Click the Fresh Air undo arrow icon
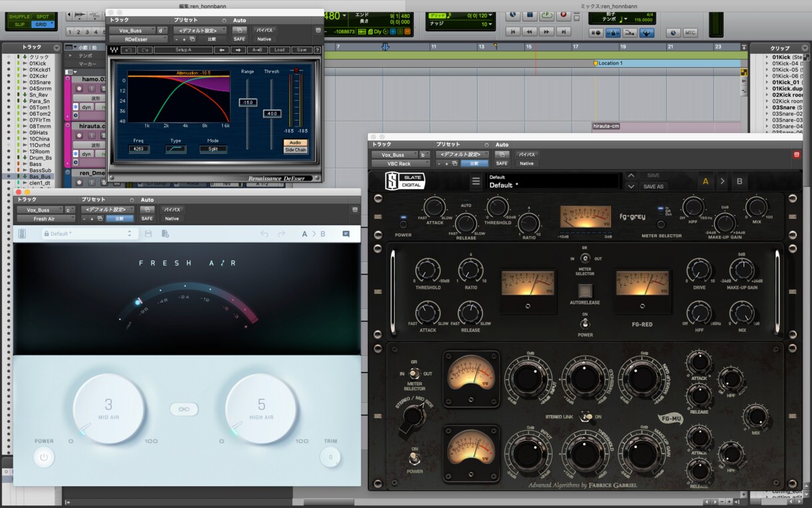This screenshot has width=812, height=508. pos(264,234)
